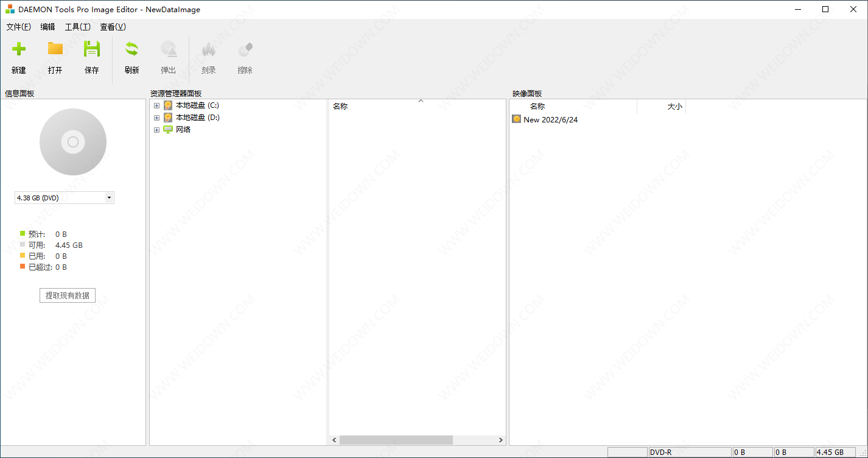Open the 编辑 menu
868x458 pixels.
(47, 27)
